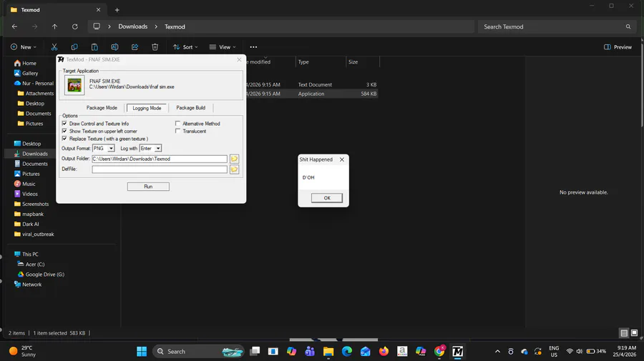Go up one folder level

[x=54, y=26]
